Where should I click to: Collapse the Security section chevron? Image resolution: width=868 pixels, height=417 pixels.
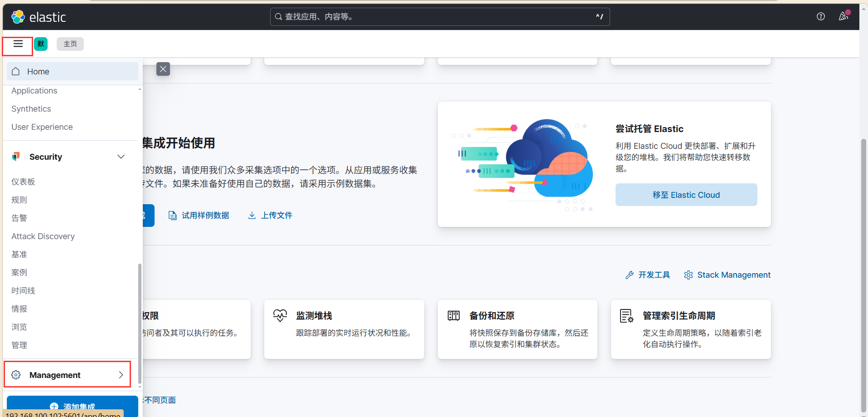click(121, 157)
